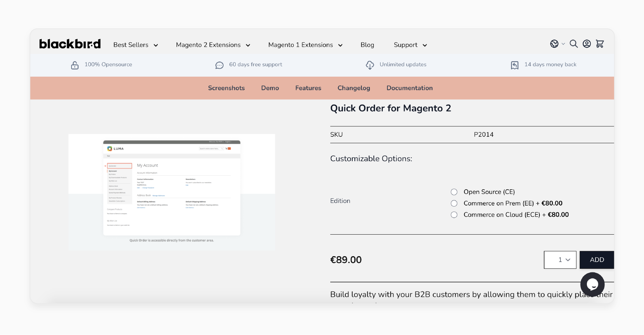644x335 pixels.
Task: Open the language globe selector
Action: click(554, 44)
